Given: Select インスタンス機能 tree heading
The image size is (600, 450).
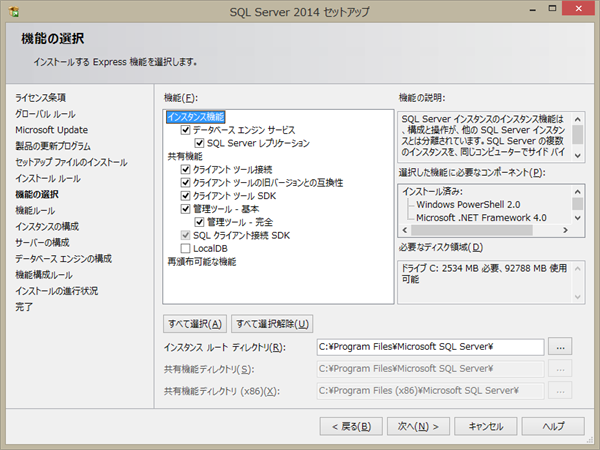Looking at the screenshot, I should point(196,117).
